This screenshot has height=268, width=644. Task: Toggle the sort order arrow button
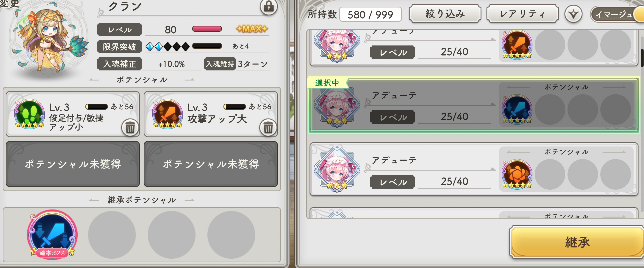[x=573, y=14]
